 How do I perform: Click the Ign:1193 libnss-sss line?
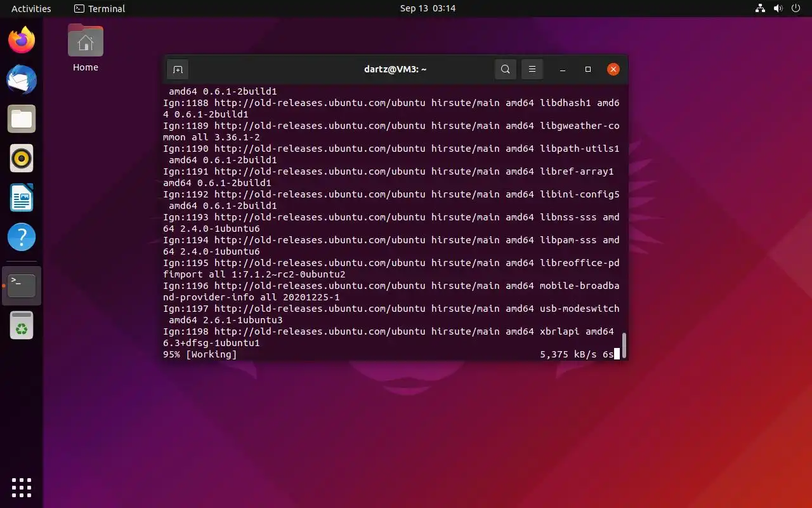391,217
